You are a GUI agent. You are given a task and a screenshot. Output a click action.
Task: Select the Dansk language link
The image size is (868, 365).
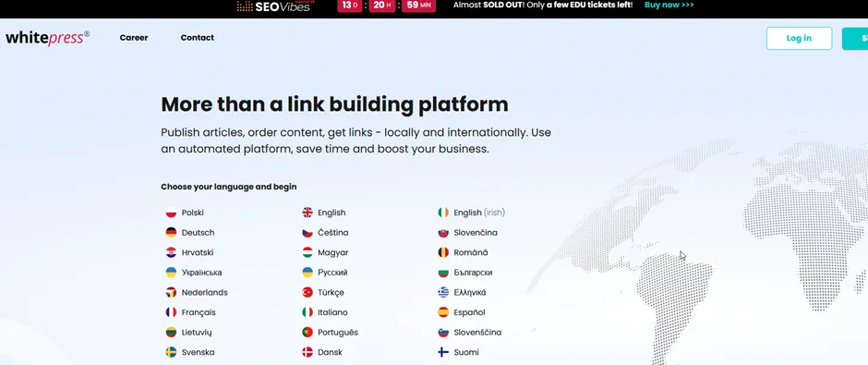click(330, 352)
